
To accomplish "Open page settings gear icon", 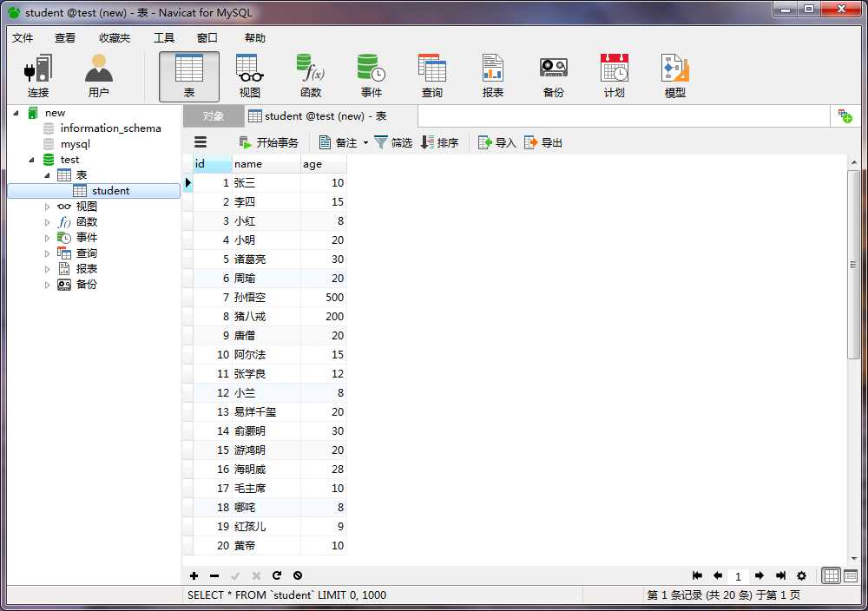I will 801,575.
